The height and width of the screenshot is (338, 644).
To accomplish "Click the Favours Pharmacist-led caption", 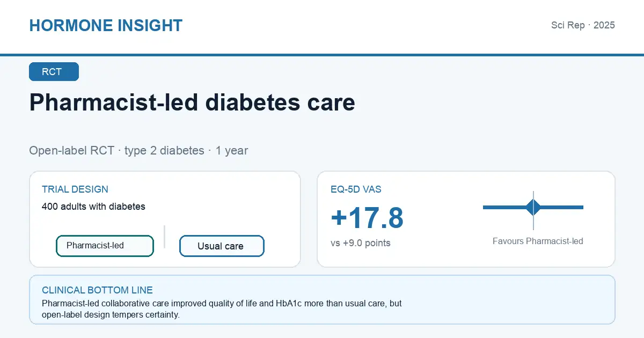I will tap(538, 241).
